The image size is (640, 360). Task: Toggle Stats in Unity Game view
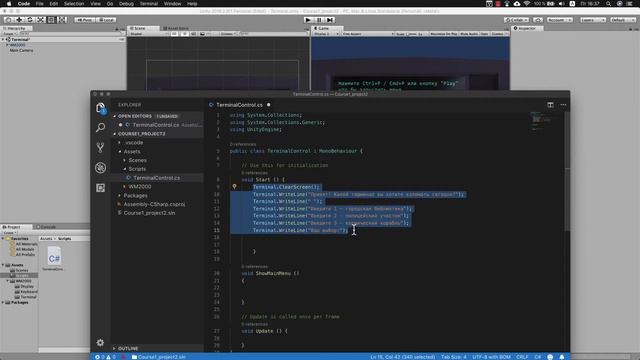[484, 34]
